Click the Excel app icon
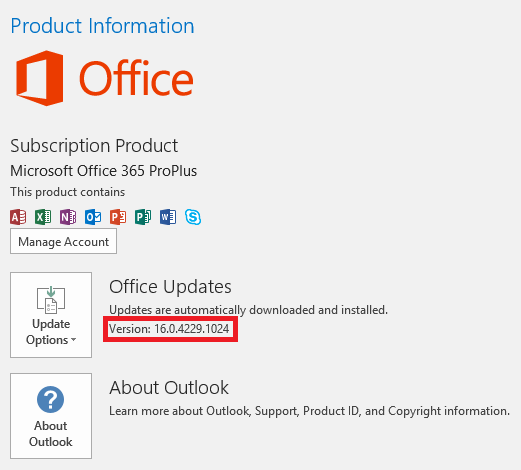The height and width of the screenshot is (470, 521). coord(43,217)
